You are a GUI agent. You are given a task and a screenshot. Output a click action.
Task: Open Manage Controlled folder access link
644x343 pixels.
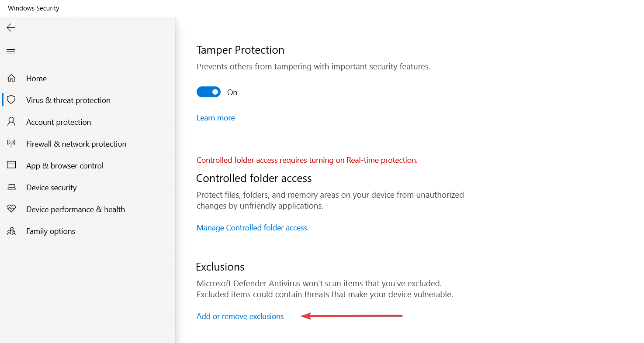click(x=252, y=228)
